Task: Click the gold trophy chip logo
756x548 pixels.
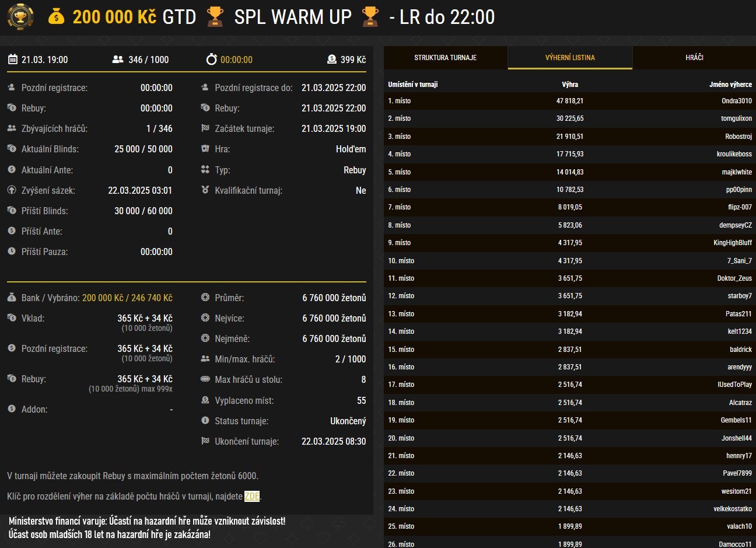Action: click(20, 17)
